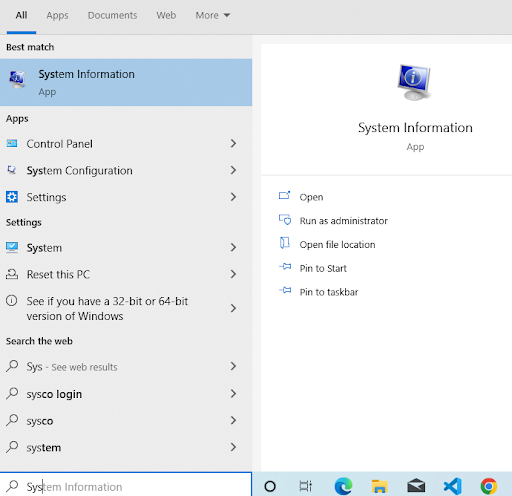This screenshot has width=512, height=496.
Task: Click the Pin to taskbar pin icon
Action: pos(285,290)
